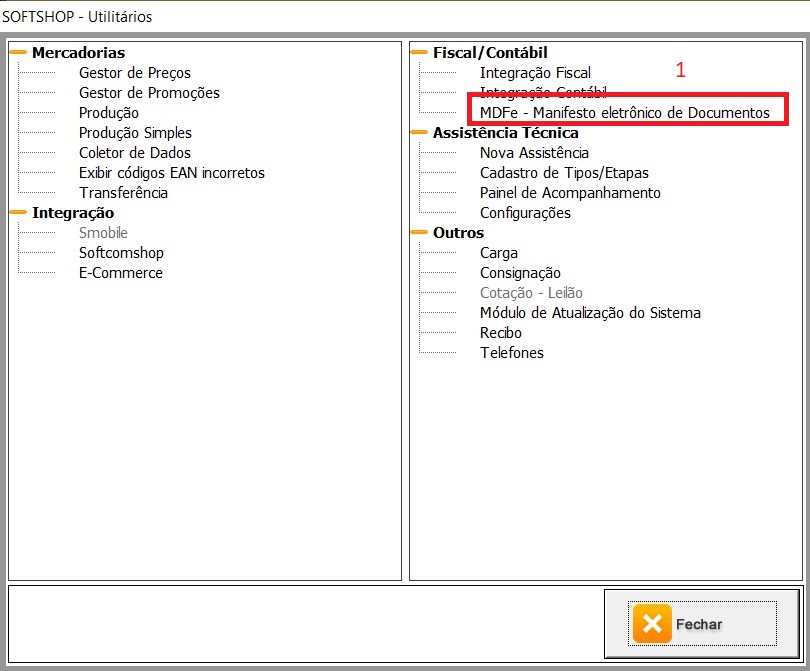810x671 pixels.
Task: Collapse the Fiscal/Contábil group
Action: coord(420,53)
